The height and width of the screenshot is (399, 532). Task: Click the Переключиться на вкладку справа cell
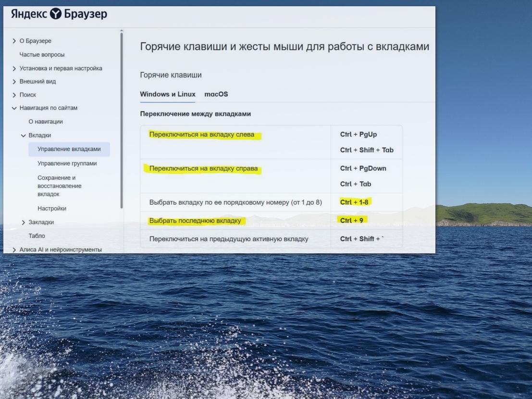[x=235, y=176]
